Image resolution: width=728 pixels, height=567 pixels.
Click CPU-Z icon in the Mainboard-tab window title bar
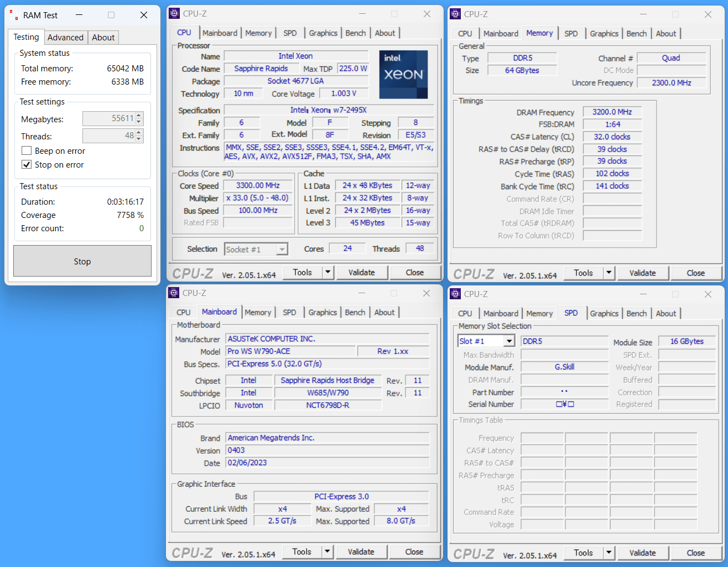point(174,293)
